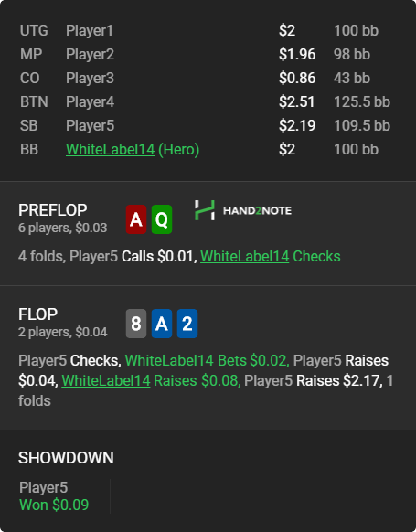
Task: Open the HAND2NOTE brand text link
Action: click(x=257, y=210)
